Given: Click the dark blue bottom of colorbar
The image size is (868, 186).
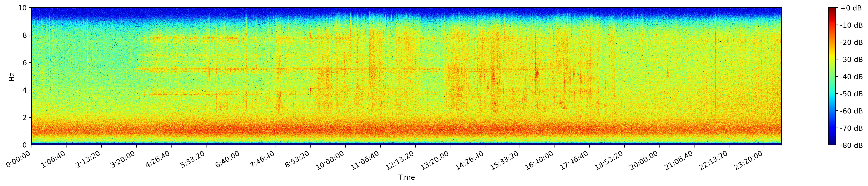Looking at the screenshot, I should pyautogui.click(x=832, y=142).
